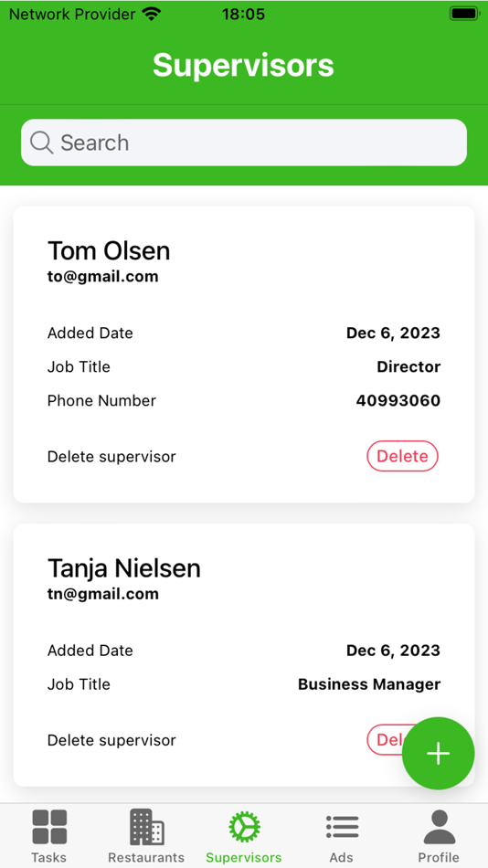
Task: Open Tanja Nielsen supervisor card
Action: [x=244, y=655]
